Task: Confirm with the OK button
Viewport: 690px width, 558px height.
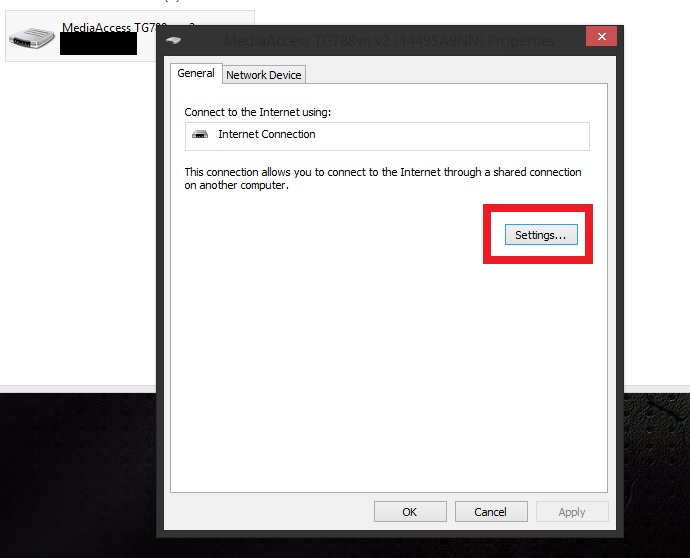Action: pos(410,511)
